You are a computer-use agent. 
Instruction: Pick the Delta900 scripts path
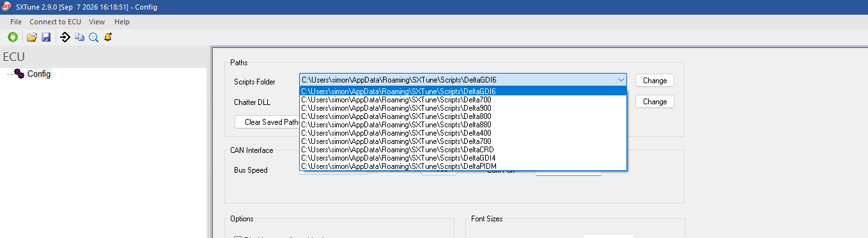point(463,107)
